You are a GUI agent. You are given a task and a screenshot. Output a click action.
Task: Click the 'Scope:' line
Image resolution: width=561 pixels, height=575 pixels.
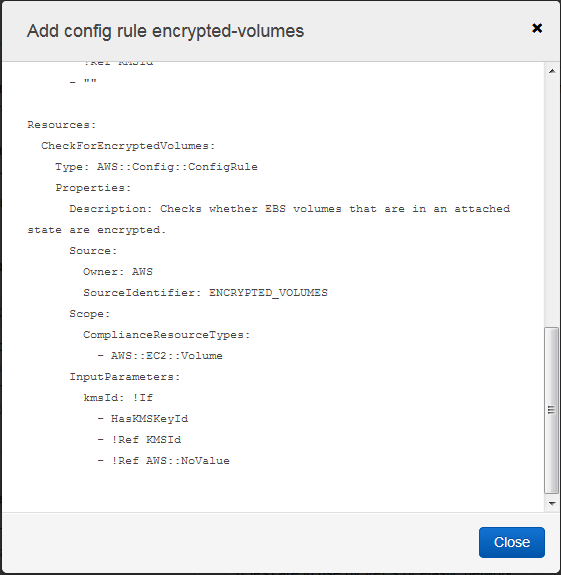pyautogui.click(x=90, y=314)
